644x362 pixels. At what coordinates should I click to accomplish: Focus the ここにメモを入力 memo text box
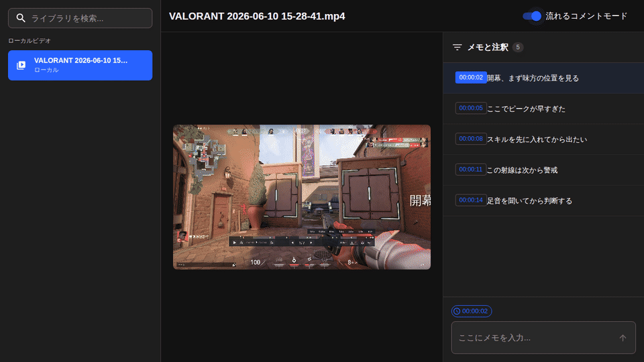[543, 337]
